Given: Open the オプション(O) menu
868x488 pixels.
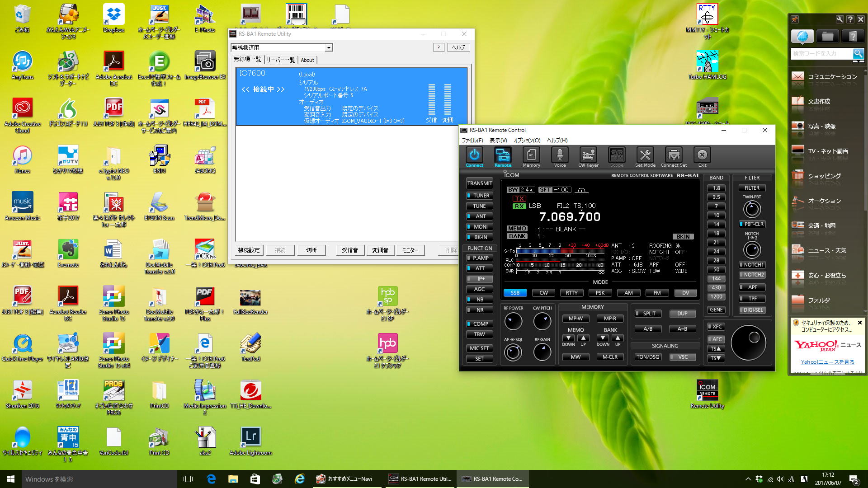Looking at the screenshot, I should [x=527, y=141].
